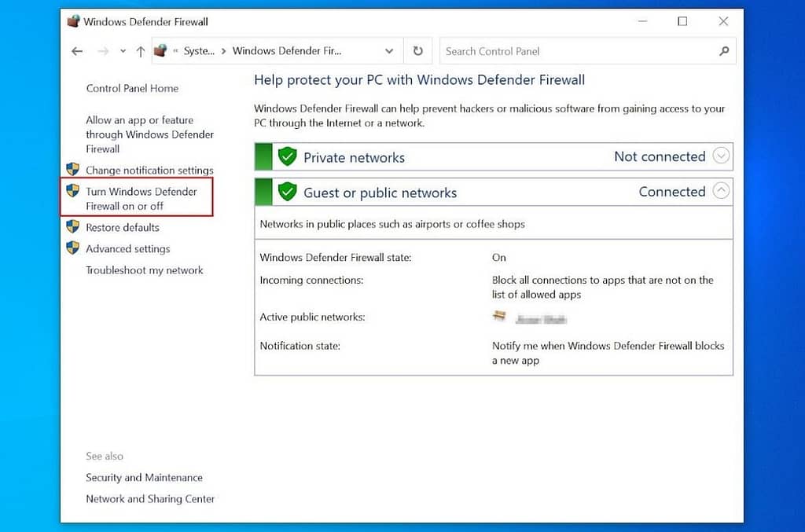Click the Windows Defender Firewall title bar icon
Image resolution: width=805 pixels, height=532 pixels.
pyautogui.click(x=73, y=21)
